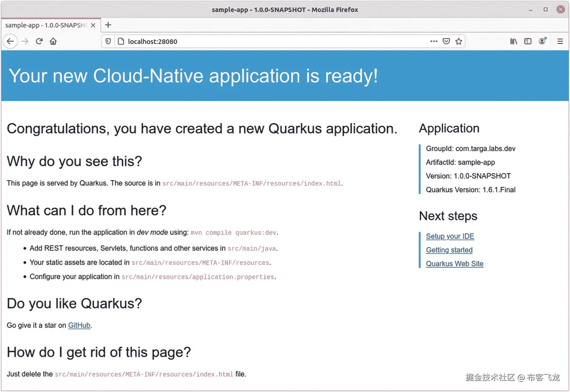
Task: Save page to Pocket
Action: coord(446,41)
